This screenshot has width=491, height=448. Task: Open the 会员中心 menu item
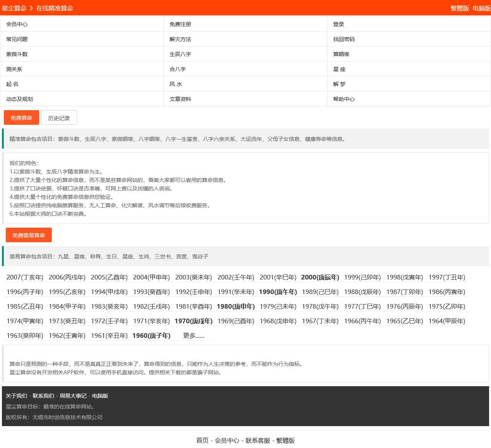coord(17,24)
